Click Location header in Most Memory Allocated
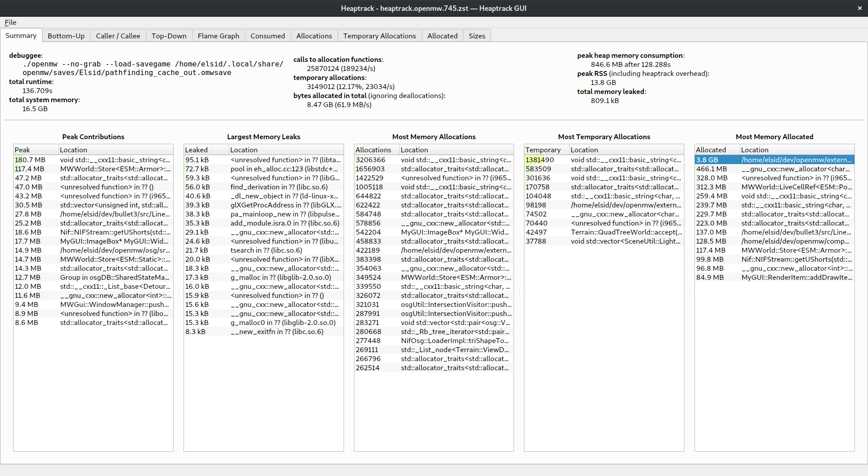This screenshot has width=868, height=476. pos(797,150)
